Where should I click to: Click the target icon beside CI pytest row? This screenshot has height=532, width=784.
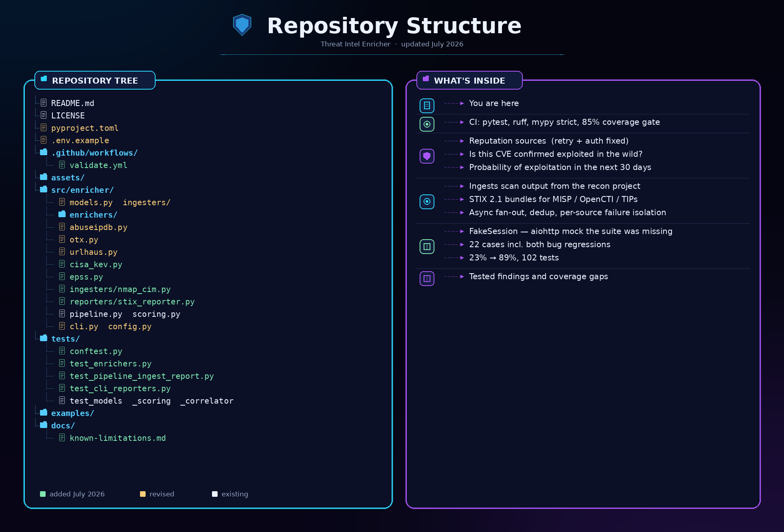pos(427,124)
